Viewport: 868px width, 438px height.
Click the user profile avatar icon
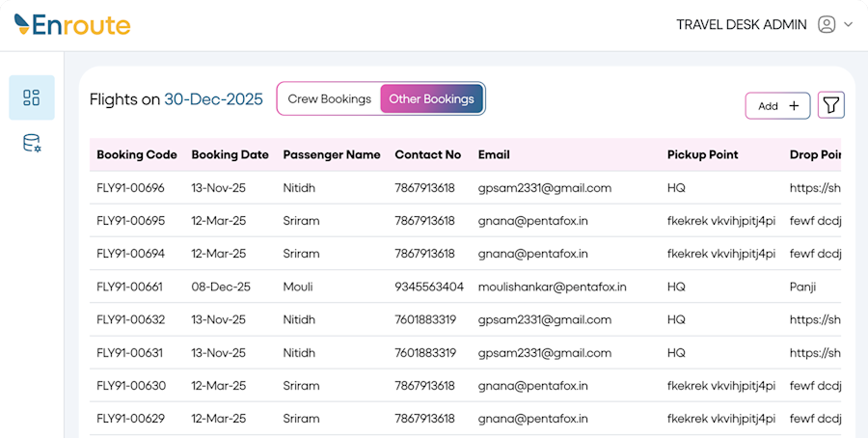827,24
